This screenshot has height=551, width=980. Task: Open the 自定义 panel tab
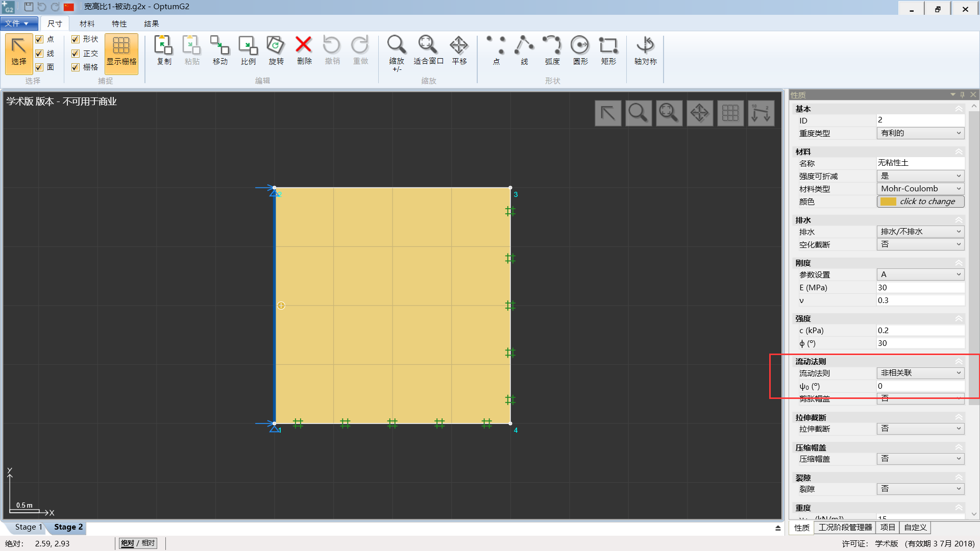915,528
